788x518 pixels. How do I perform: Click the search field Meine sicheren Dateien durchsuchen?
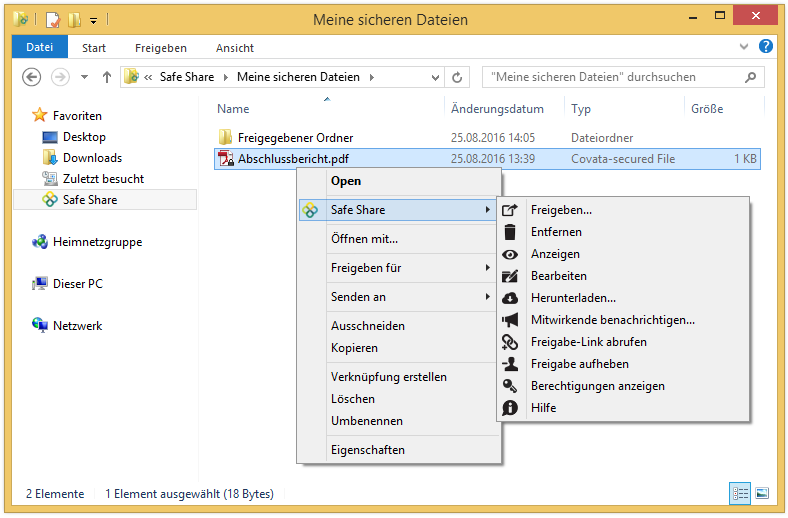coord(623,77)
